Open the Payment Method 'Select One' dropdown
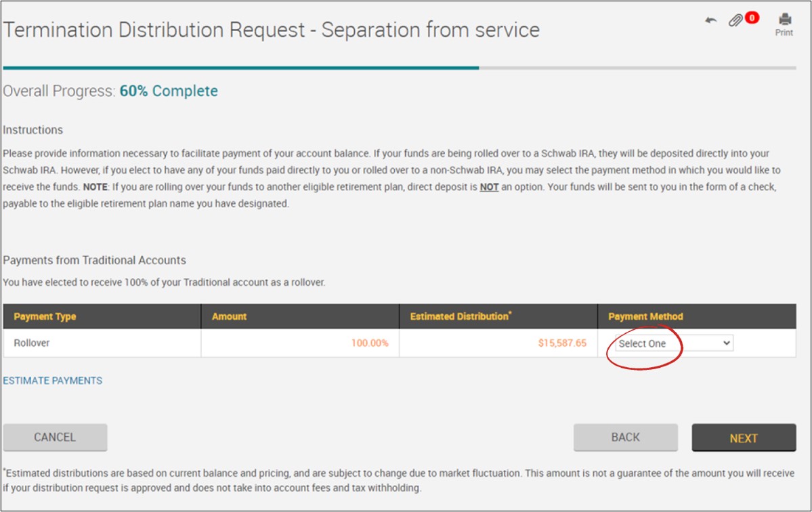The width and height of the screenshot is (812, 512). [673, 343]
